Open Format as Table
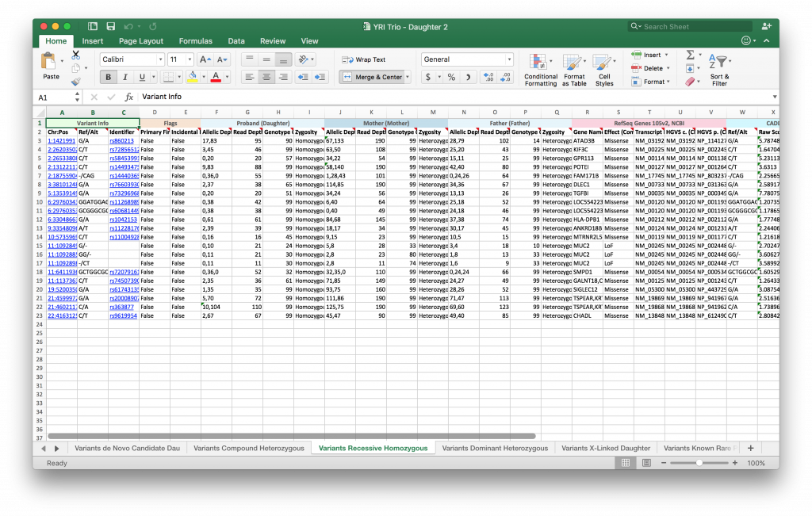This screenshot has width=812, height=516. tap(574, 71)
